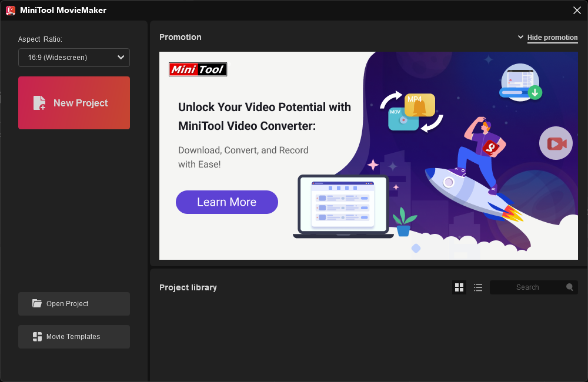Click the Hide promotion link
The height and width of the screenshot is (382, 588).
click(x=552, y=38)
